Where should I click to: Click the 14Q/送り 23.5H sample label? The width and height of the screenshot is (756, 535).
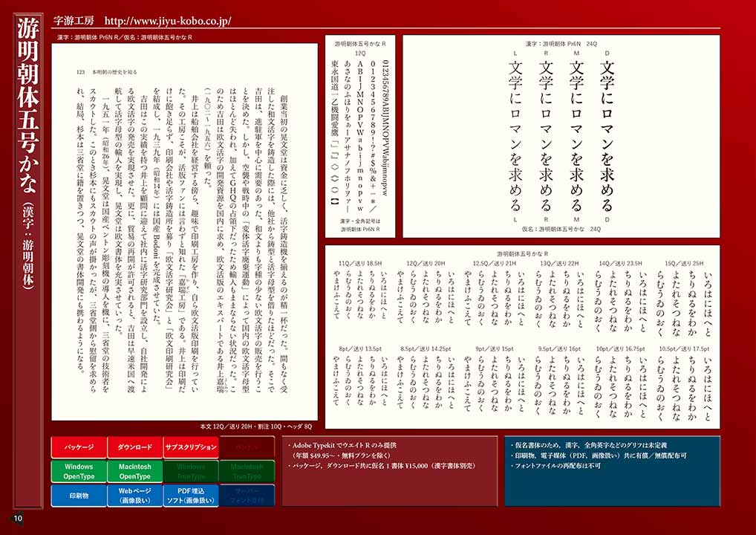(621, 263)
